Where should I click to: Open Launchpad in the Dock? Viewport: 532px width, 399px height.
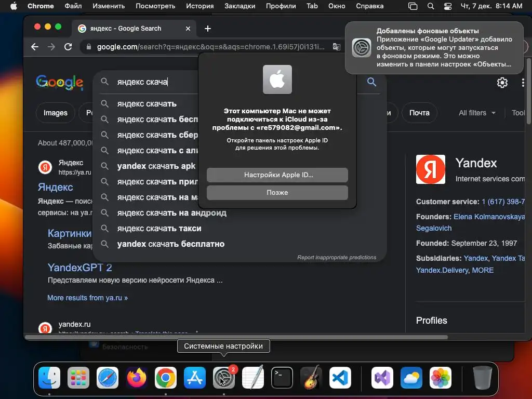(x=78, y=378)
